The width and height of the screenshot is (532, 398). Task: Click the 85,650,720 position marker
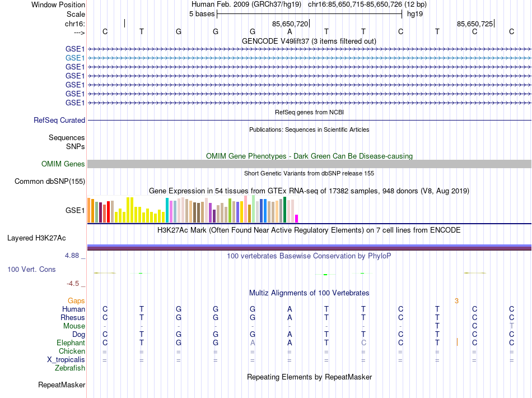[x=291, y=24]
